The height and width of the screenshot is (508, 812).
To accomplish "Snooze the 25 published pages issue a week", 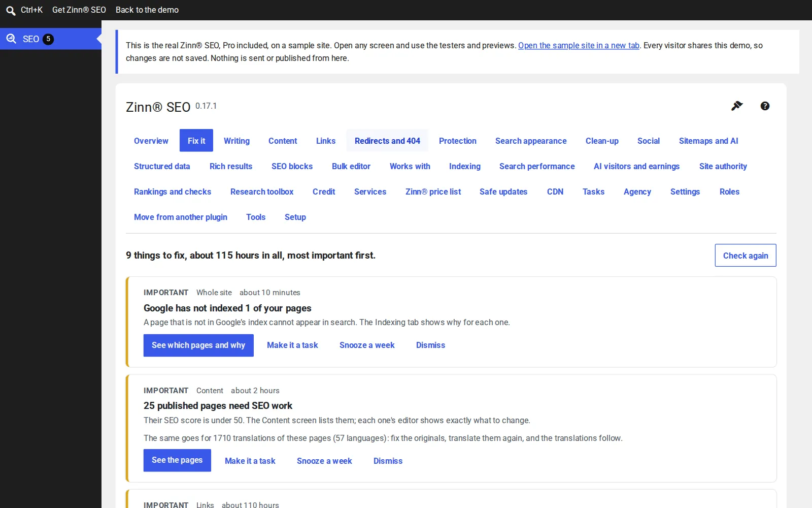I will pos(324,461).
